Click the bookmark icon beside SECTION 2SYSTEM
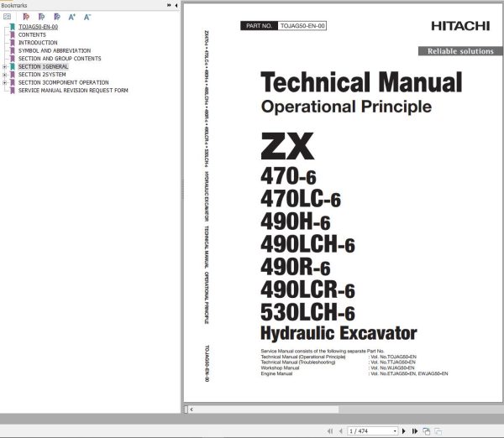 coord(13,75)
